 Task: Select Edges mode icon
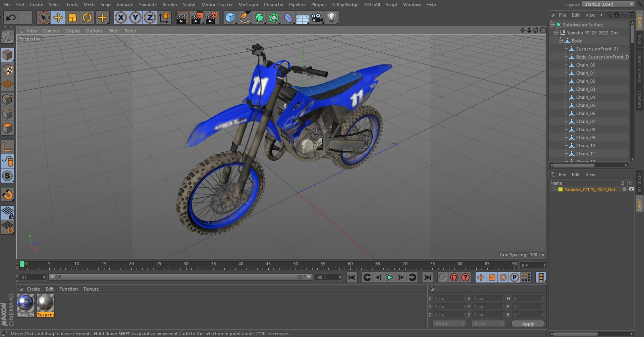click(7, 114)
